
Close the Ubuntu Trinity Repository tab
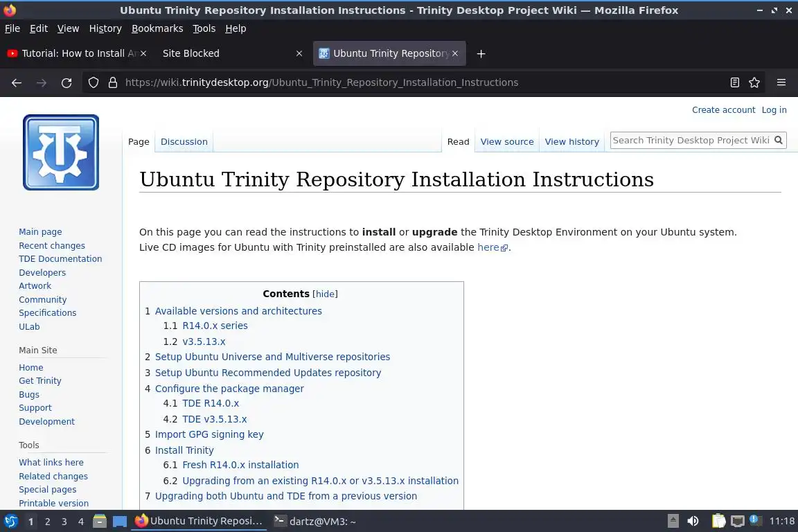455,53
